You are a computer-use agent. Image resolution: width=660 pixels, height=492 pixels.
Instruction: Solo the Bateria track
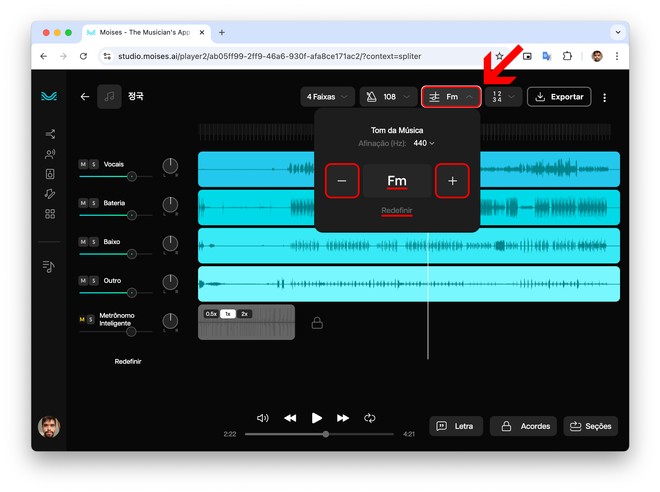(94, 203)
